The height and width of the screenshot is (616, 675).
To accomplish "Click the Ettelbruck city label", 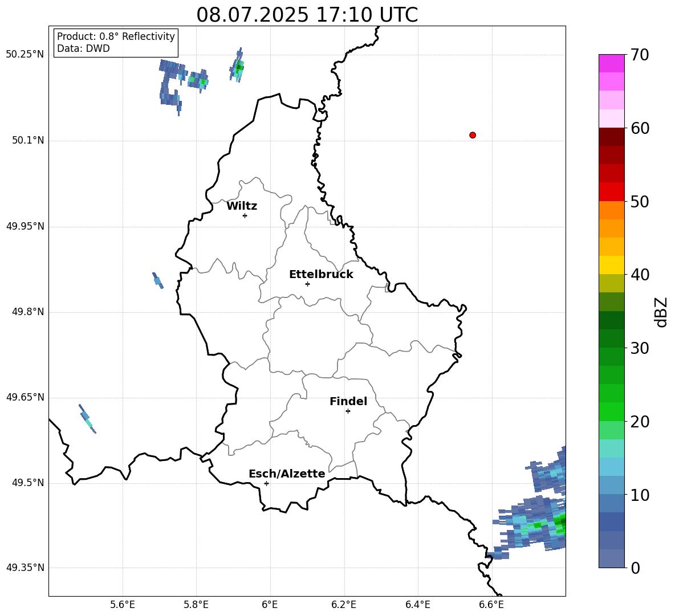I will 321,275.
